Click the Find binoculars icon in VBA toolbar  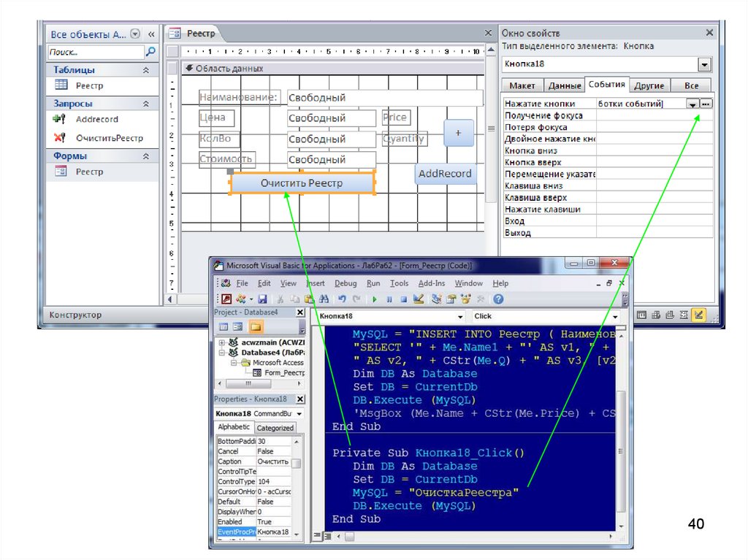pos(324,299)
